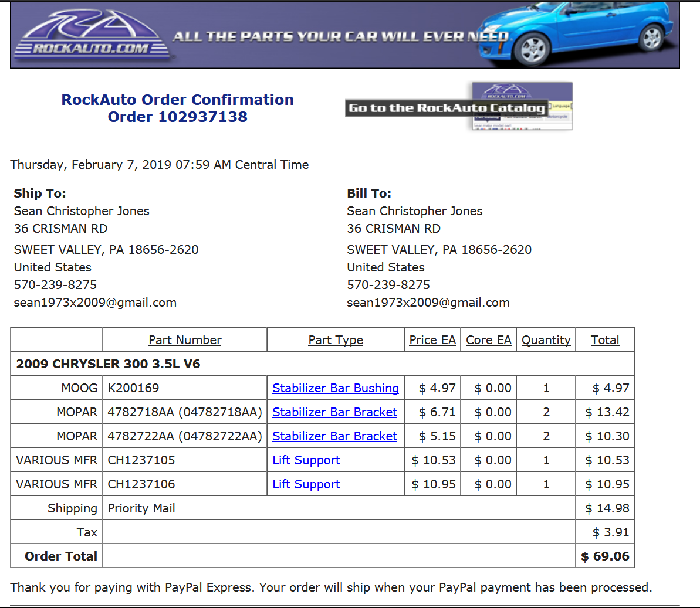
Task: Click the $ 69.06 order total amount
Action: point(605,557)
